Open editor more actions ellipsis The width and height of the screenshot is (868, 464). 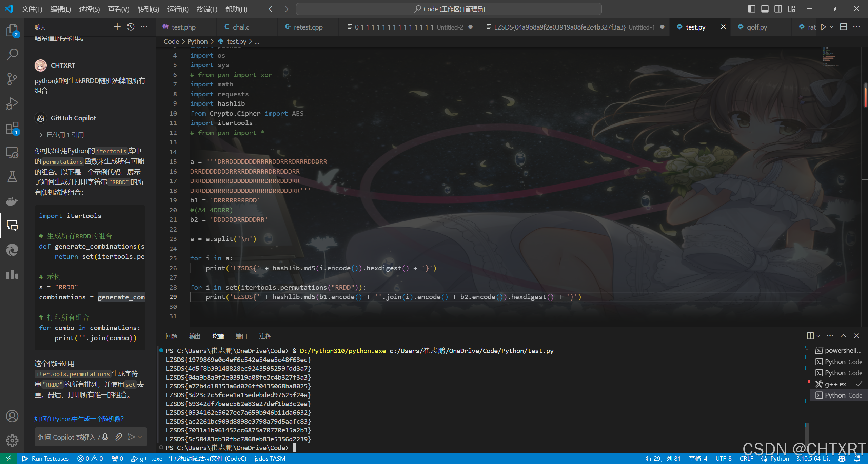(857, 27)
